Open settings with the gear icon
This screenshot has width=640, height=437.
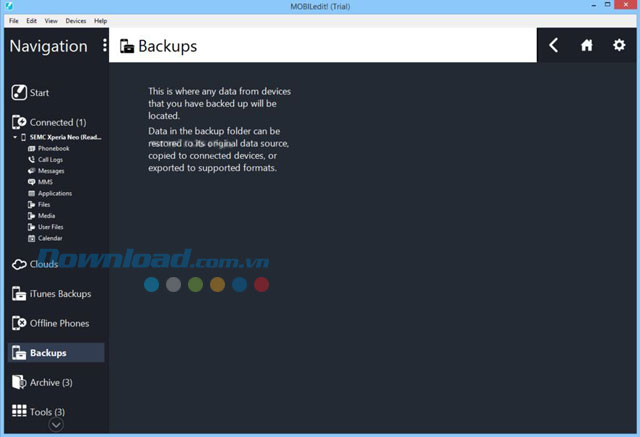tap(619, 46)
